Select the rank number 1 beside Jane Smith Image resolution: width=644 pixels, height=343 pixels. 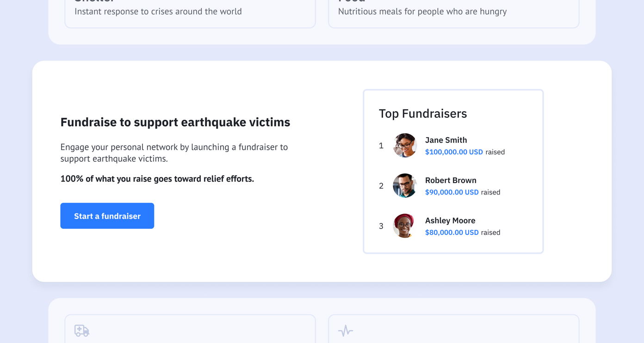pos(381,146)
